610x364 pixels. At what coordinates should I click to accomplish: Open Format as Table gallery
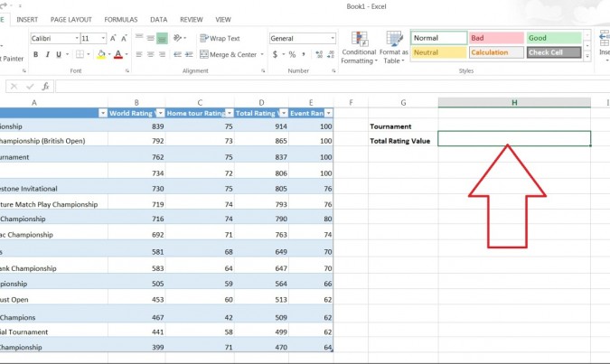click(x=394, y=48)
